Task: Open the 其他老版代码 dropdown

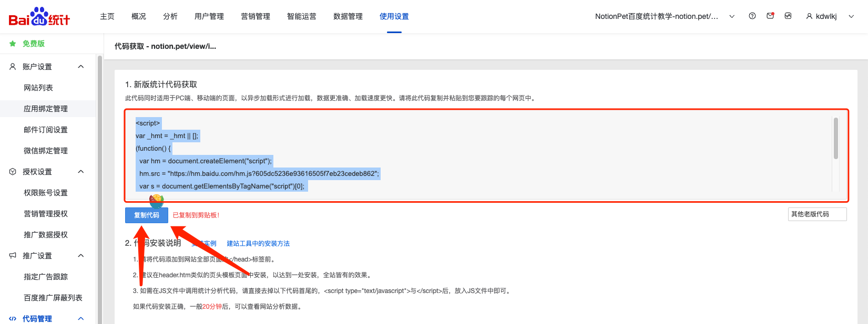Action: 817,214
